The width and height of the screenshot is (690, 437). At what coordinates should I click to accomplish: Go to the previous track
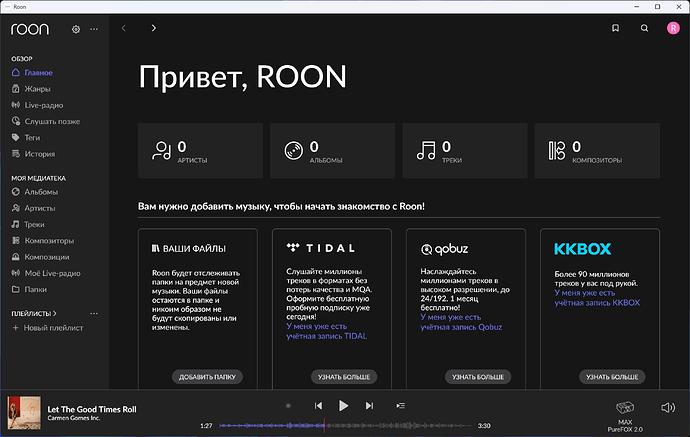[x=318, y=405]
